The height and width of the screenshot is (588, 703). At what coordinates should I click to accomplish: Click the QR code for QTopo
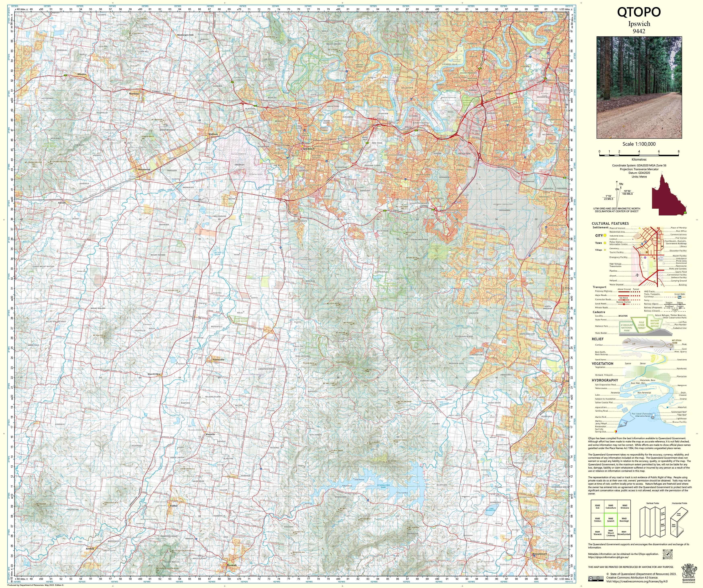point(668,554)
